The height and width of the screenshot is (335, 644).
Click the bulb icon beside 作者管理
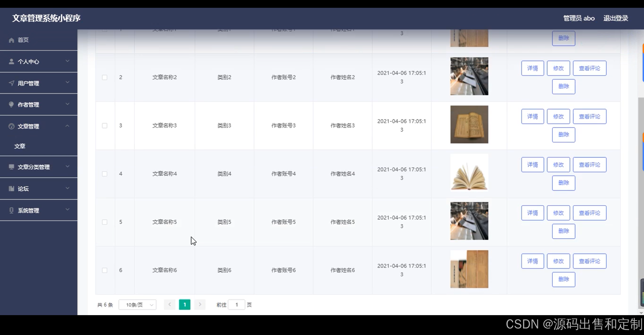coord(11,105)
